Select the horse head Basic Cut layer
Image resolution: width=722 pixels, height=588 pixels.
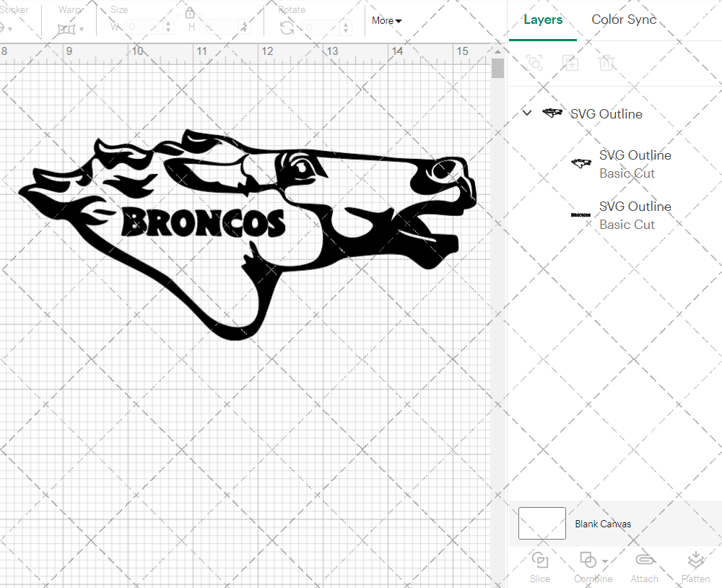coord(635,163)
